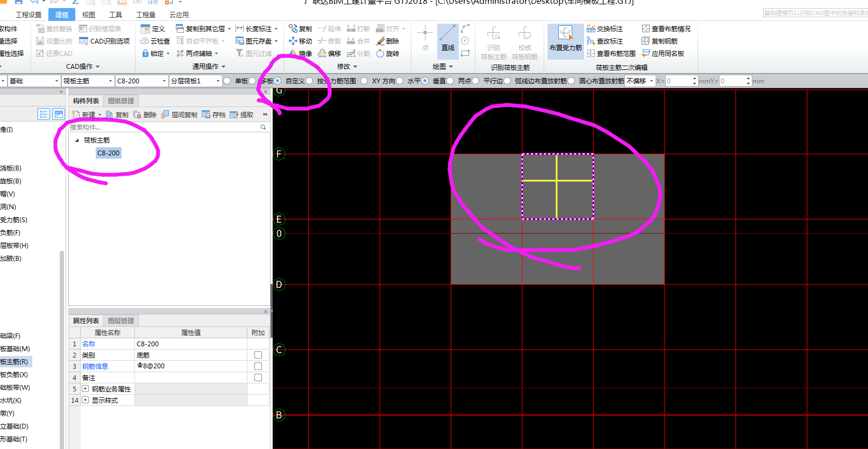
Task: Switch navigation to list view icon
Action: tap(44, 114)
